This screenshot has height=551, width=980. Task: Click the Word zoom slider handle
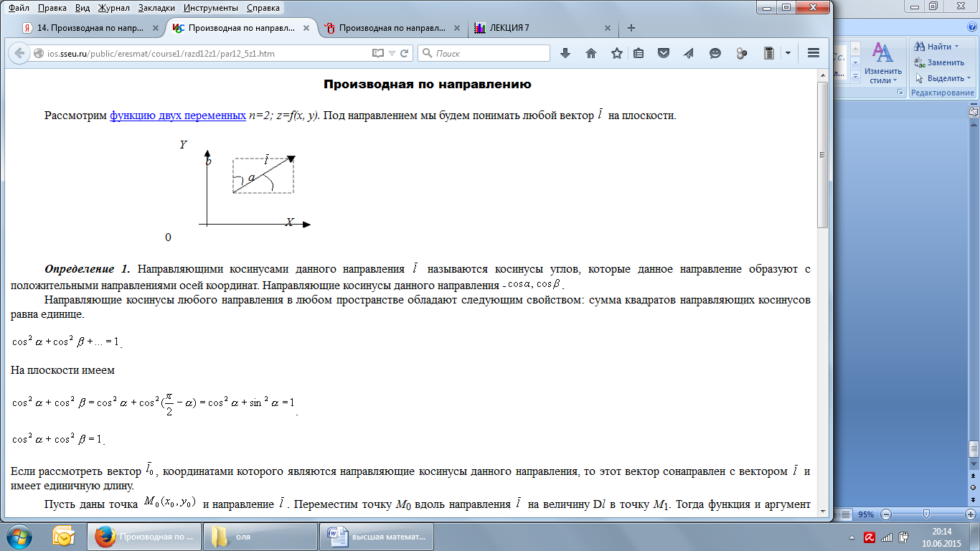coord(926,514)
